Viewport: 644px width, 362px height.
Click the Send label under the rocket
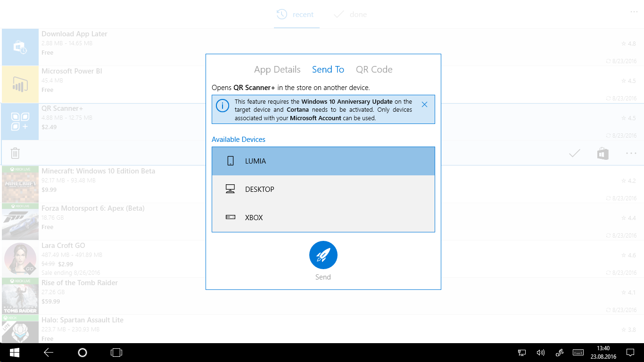coord(323,277)
